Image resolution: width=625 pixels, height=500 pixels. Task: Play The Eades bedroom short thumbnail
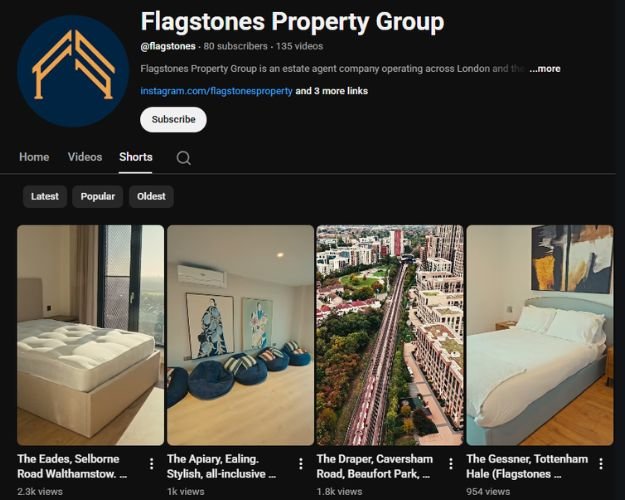[90, 335]
